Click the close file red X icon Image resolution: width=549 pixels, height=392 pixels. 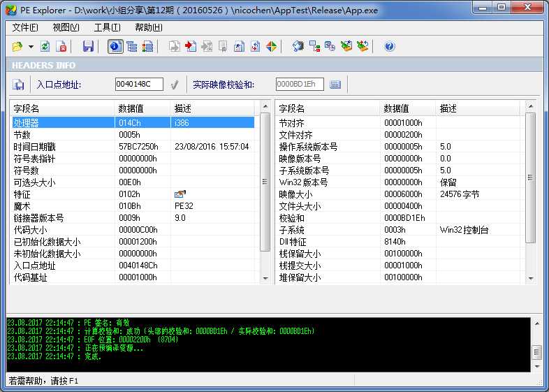(61, 46)
